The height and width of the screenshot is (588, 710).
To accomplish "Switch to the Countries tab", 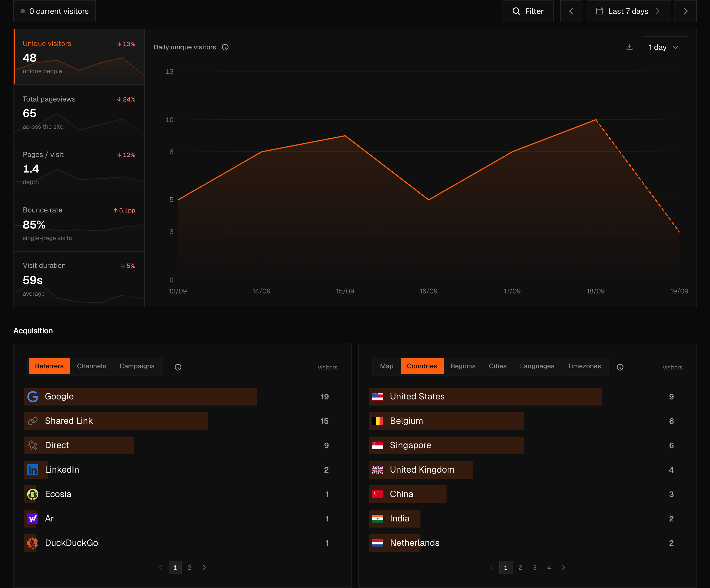I will pyautogui.click(x=422, y=366).
